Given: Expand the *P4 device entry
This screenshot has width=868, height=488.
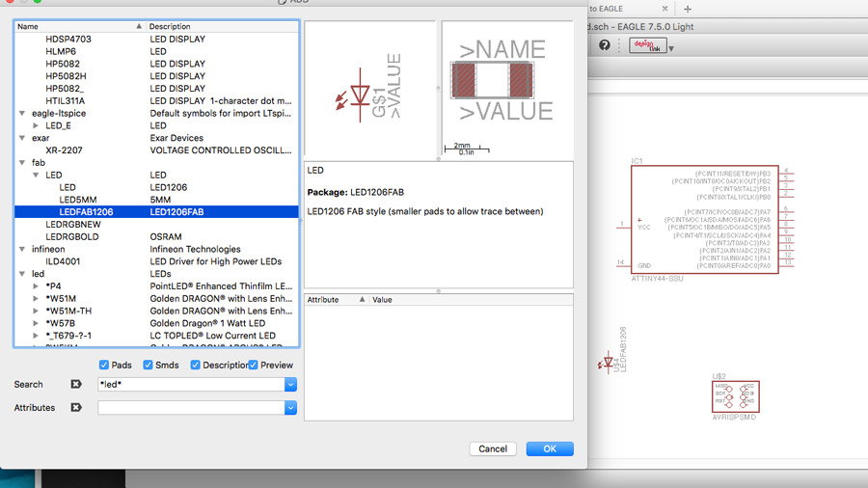Looking at the screenshot, I should pos(36,286).
